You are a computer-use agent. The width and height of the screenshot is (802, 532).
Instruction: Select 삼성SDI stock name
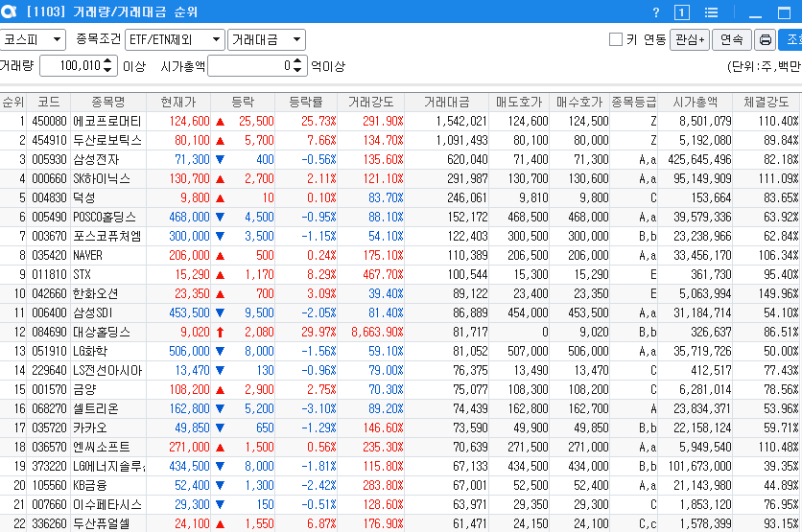pos(93,312)
